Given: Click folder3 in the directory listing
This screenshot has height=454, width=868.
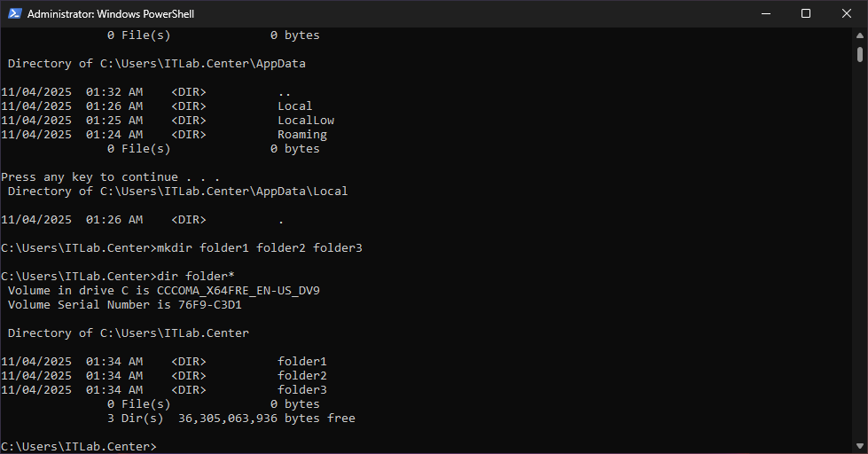Looking at the screenshot, I should (x=301, y=390).
